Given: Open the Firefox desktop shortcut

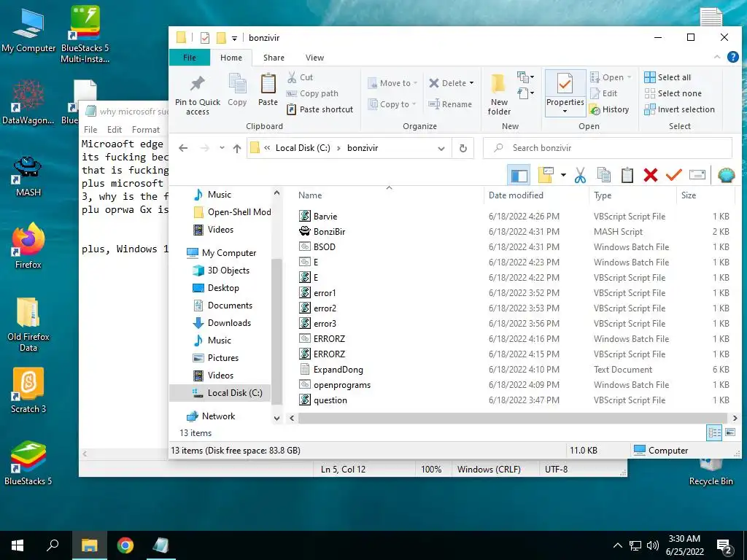Looking at the screenshot, I should [28, 246].
